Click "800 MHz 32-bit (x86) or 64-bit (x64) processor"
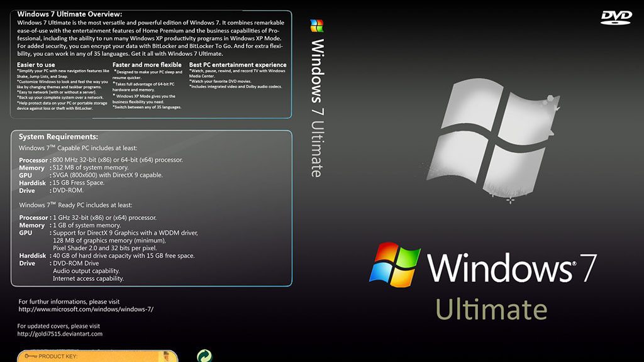644x362 pixels. click(118, 160)
